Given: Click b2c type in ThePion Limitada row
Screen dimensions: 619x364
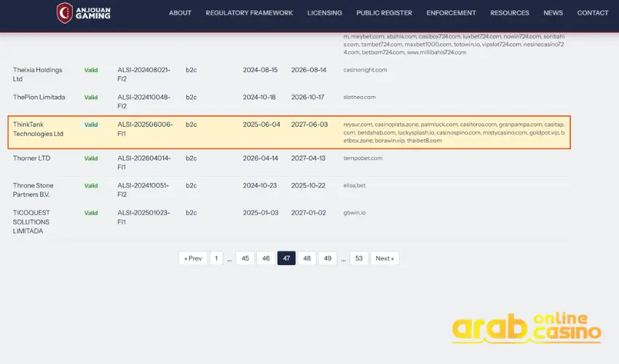Looking at the screenshot, I should click(191, 97).
